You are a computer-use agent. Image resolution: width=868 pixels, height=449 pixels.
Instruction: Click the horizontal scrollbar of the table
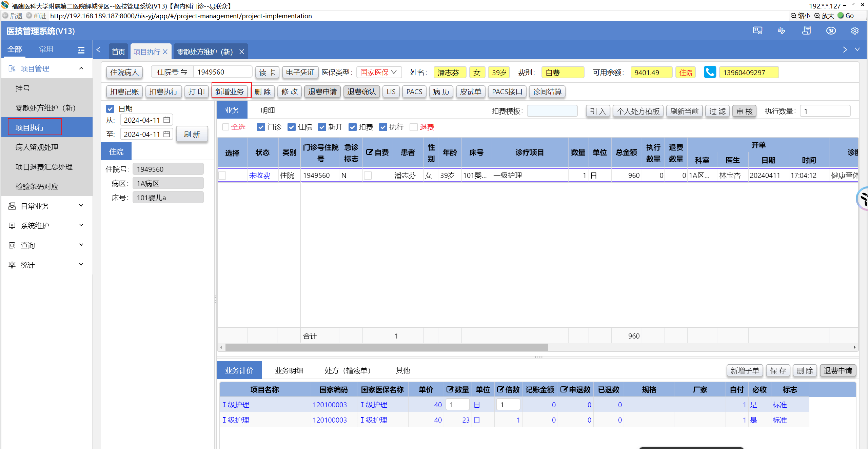click(387, 347)
